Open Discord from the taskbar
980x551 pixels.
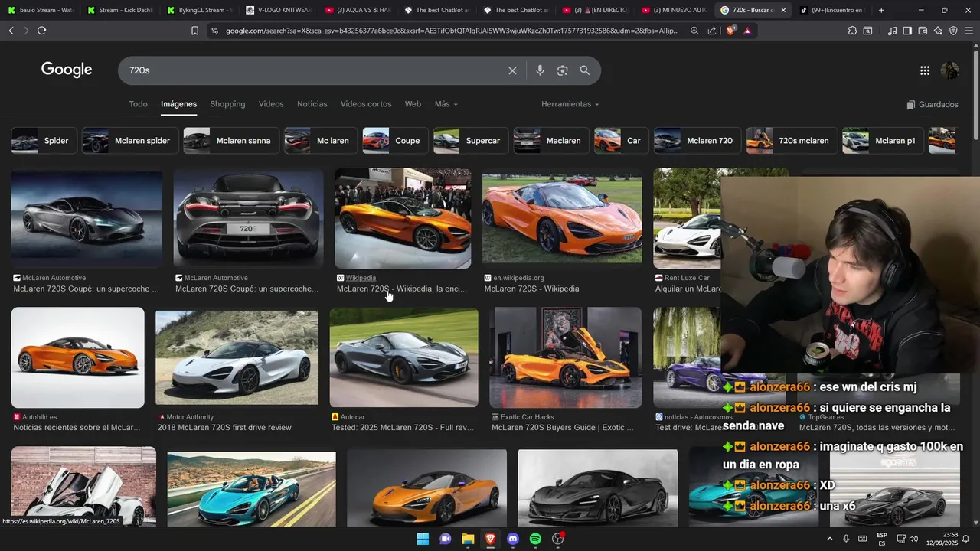(x=513, y=539)
